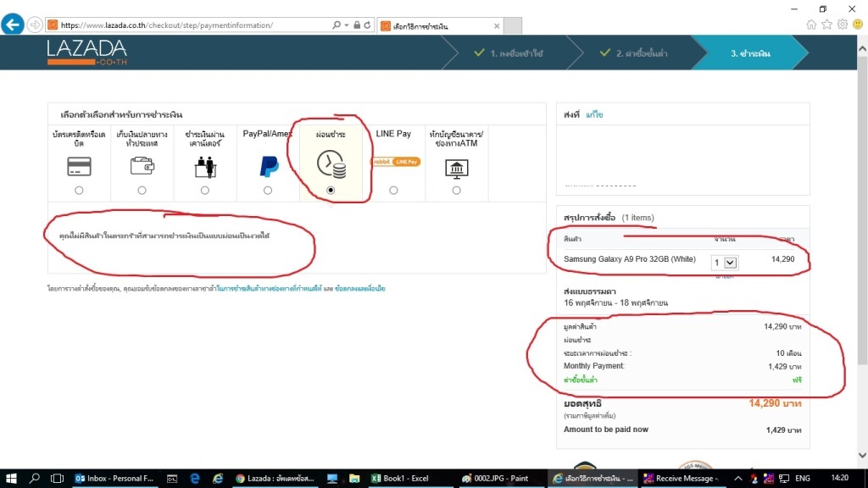Open the address bar autocomplete dropdown arrow

point(347,25)
